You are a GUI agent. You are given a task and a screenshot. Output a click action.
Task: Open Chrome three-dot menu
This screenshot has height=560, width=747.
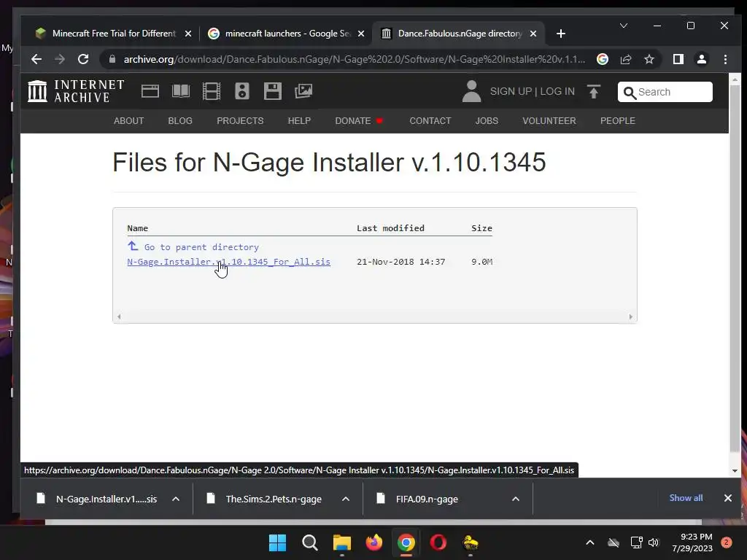(726, 59)
